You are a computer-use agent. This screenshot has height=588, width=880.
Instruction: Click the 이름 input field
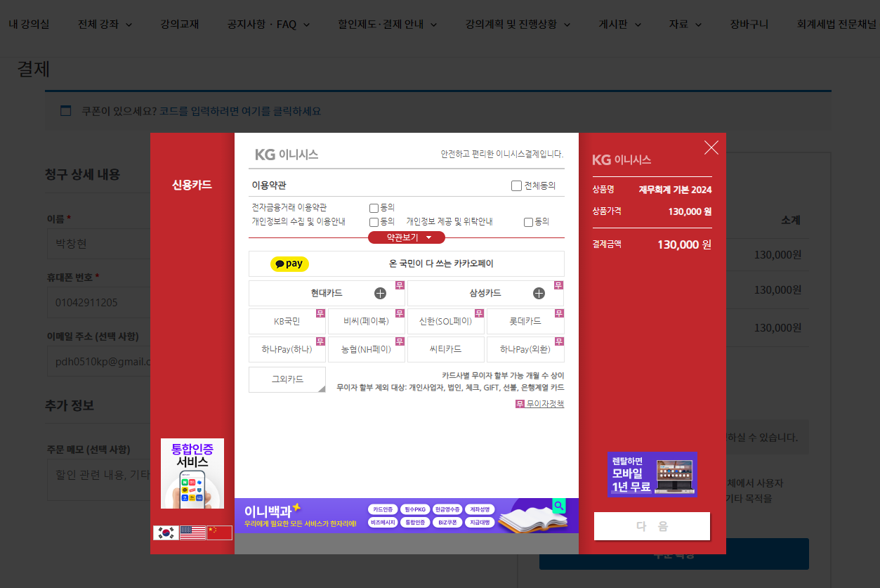pos(98,244)
